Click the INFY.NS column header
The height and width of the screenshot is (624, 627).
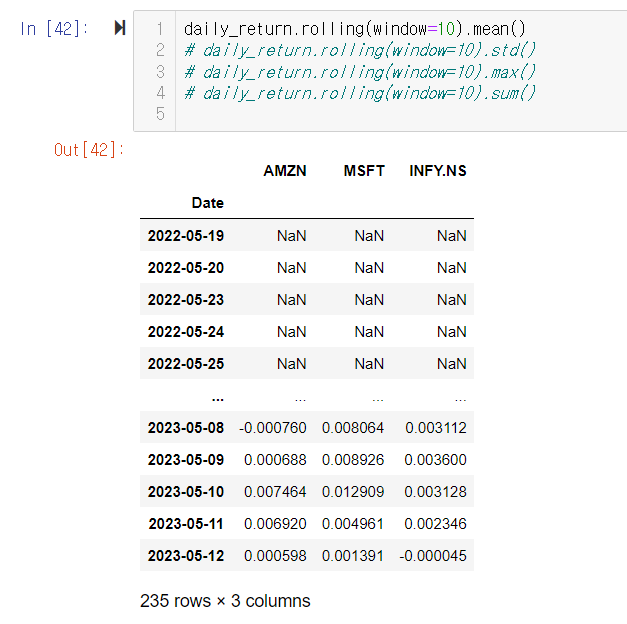[x=438, y=171]
